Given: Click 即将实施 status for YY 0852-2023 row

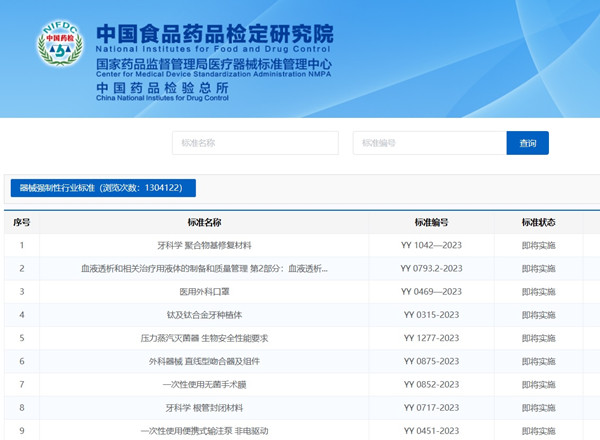Looking at the screenshot, I should (538, 385).
